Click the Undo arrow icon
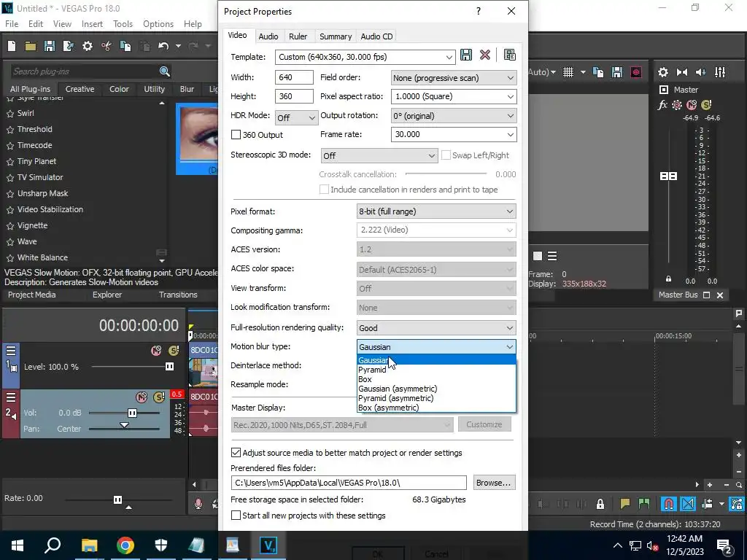Screen dimensions: 747x560 click(x=163, y=46)
